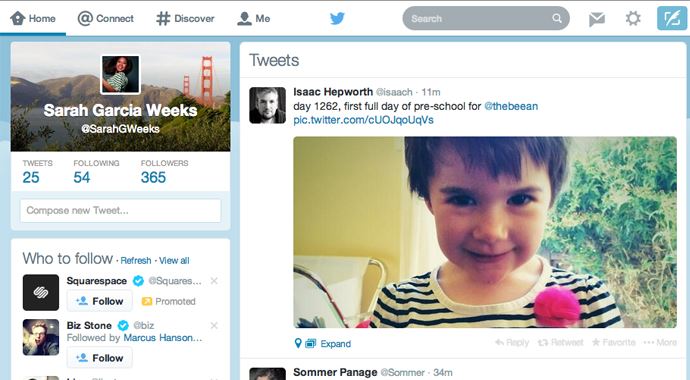The height and width of the screenshot is (380, 690).
Task: Click the Sarah Garcia Weeks name
Action: pyautogui.click(x=121, y=110)
